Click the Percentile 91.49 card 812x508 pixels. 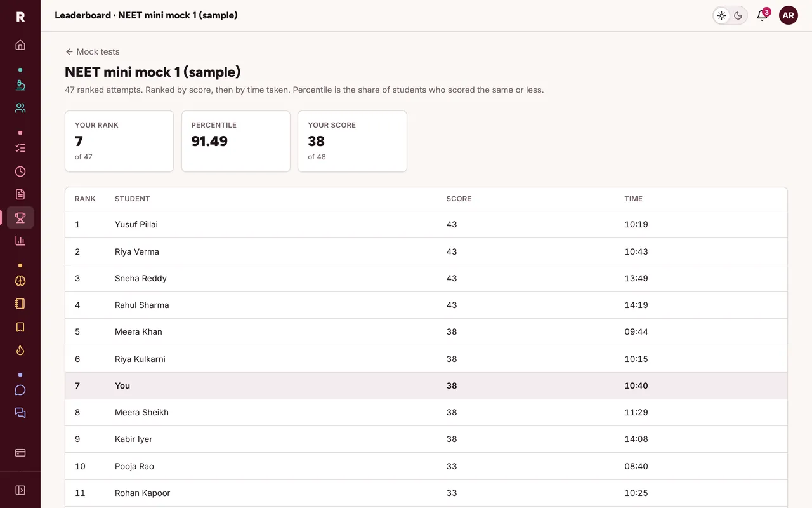[236, 141]
